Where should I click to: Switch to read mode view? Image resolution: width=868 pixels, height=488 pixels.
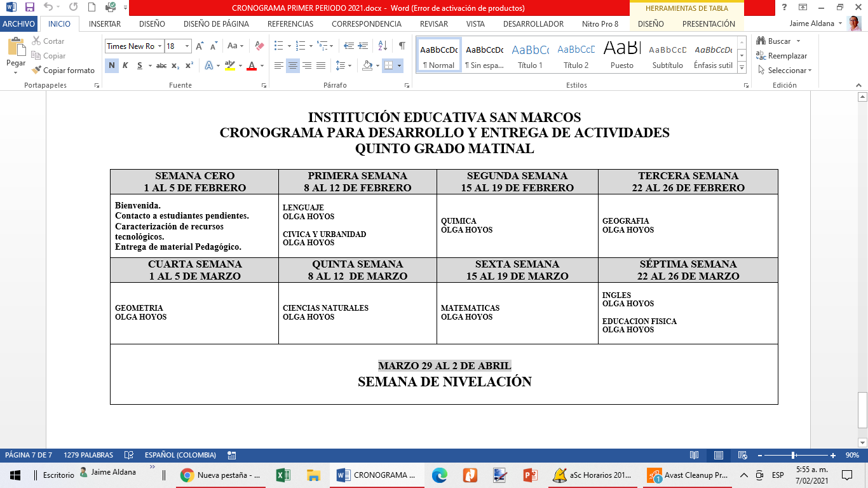(695, 455)
